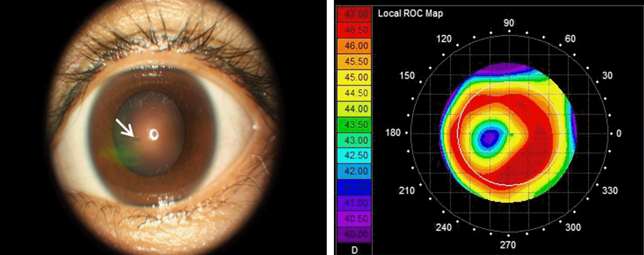
Task: Click the ring-shaped light reflex on the cornea
Action: 154,134
